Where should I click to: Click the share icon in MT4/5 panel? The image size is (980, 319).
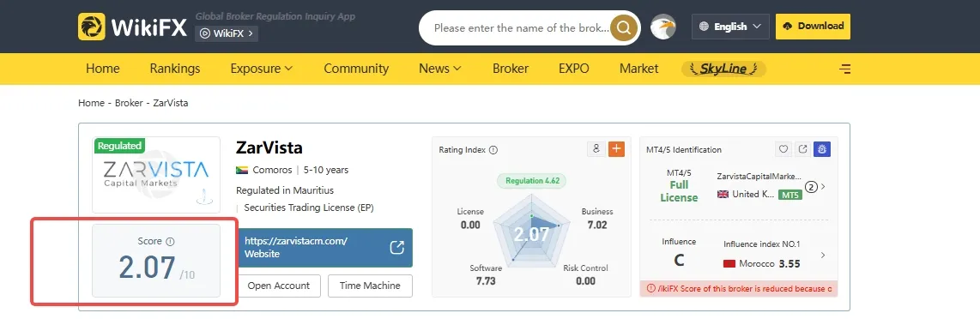pyautogui.click(x=803, y=149)
